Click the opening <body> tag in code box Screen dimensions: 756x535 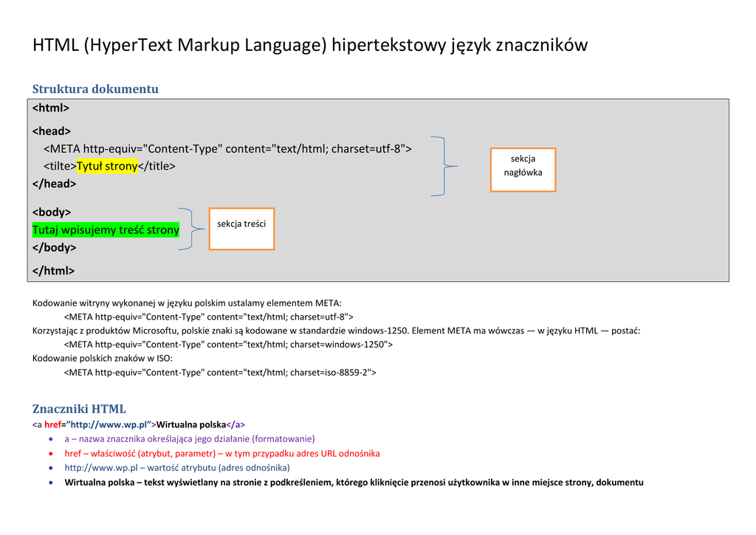pos(52,213)
